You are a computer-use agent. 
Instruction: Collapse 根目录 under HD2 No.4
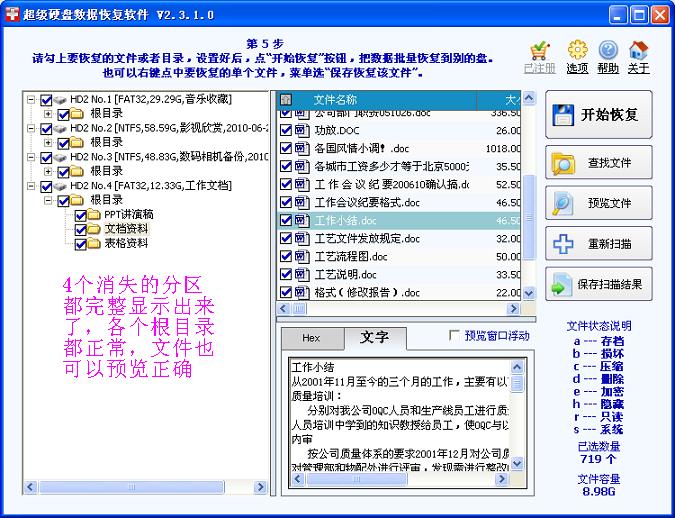(48, 200)
